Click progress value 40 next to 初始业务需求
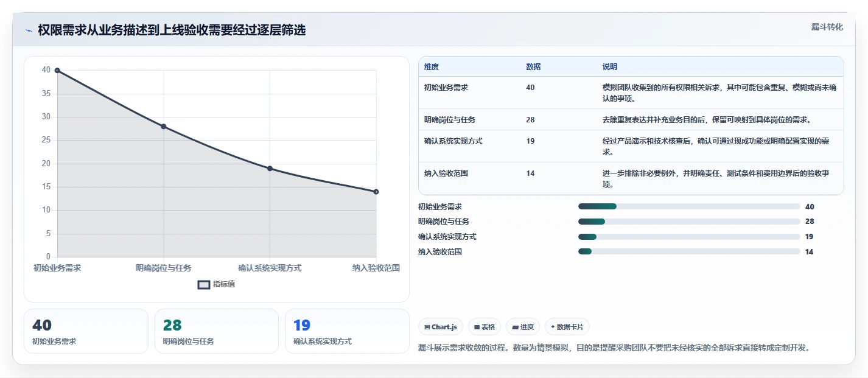 pos(810,207)
